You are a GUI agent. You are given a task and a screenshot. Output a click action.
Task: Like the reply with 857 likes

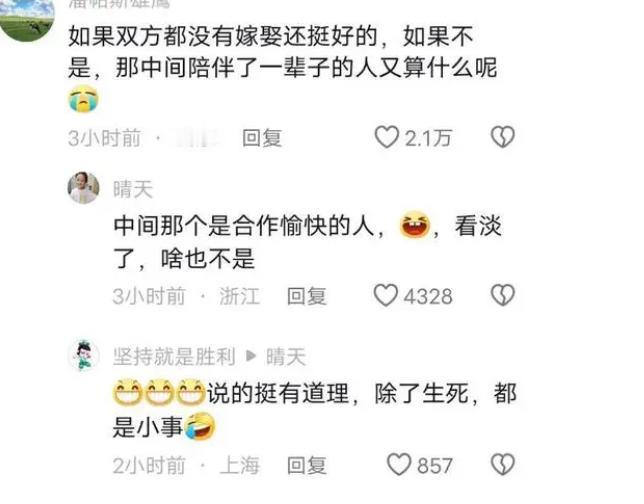(399, 465)
